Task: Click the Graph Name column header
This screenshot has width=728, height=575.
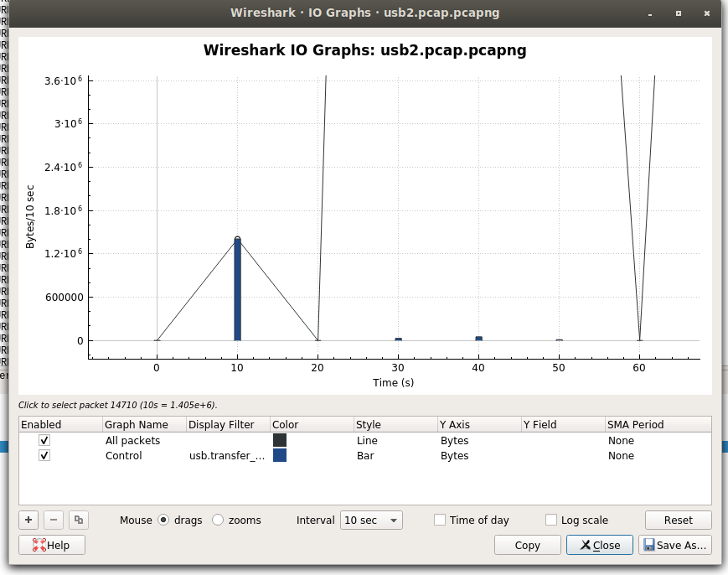Action: 144,424
